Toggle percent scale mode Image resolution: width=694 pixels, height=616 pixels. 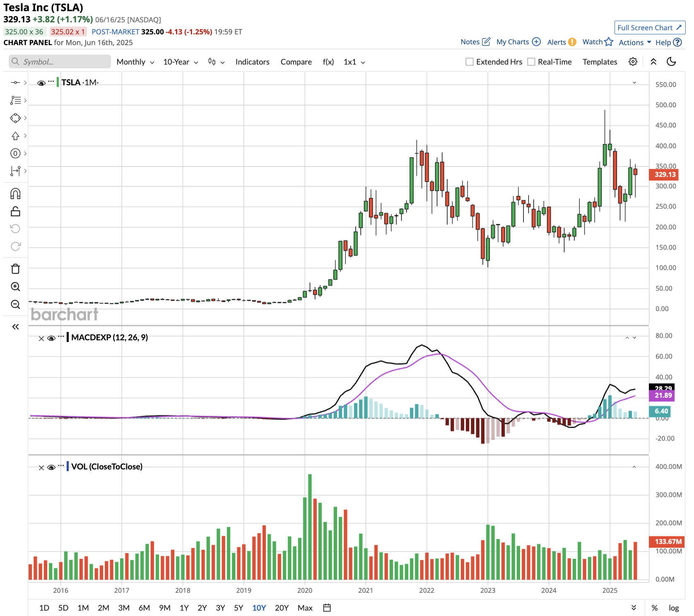click(x=655, y=608)
